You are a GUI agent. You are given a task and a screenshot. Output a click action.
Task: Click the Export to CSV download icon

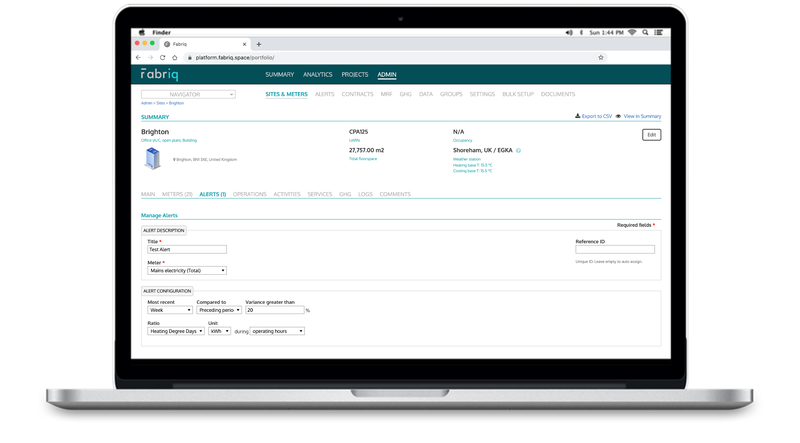coord(578,116)
